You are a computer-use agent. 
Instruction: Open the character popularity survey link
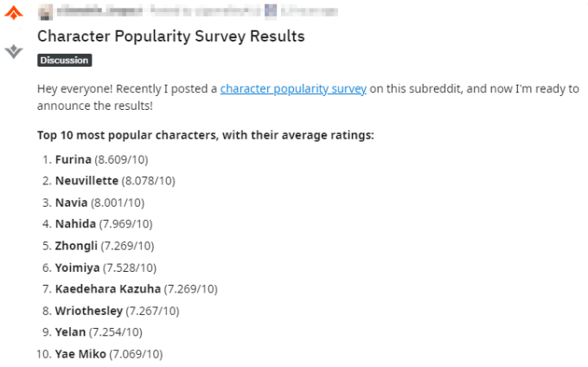293,89
